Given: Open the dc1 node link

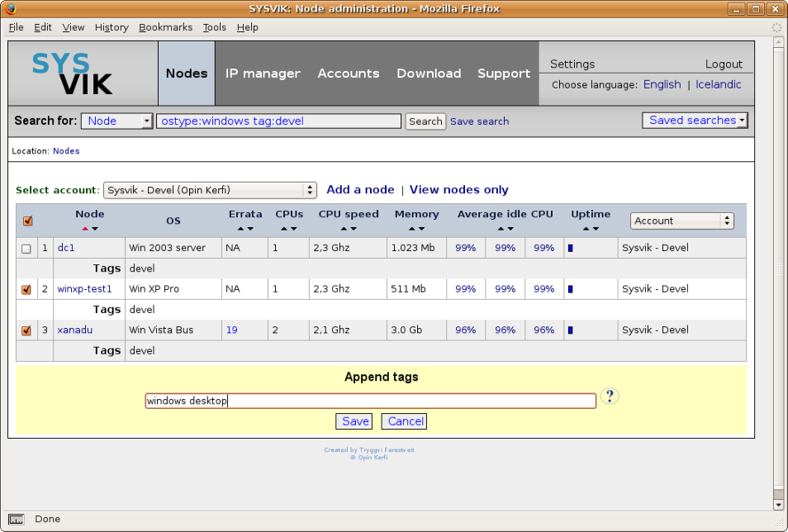Looking at the screenshot, I should tap(66, 247).
